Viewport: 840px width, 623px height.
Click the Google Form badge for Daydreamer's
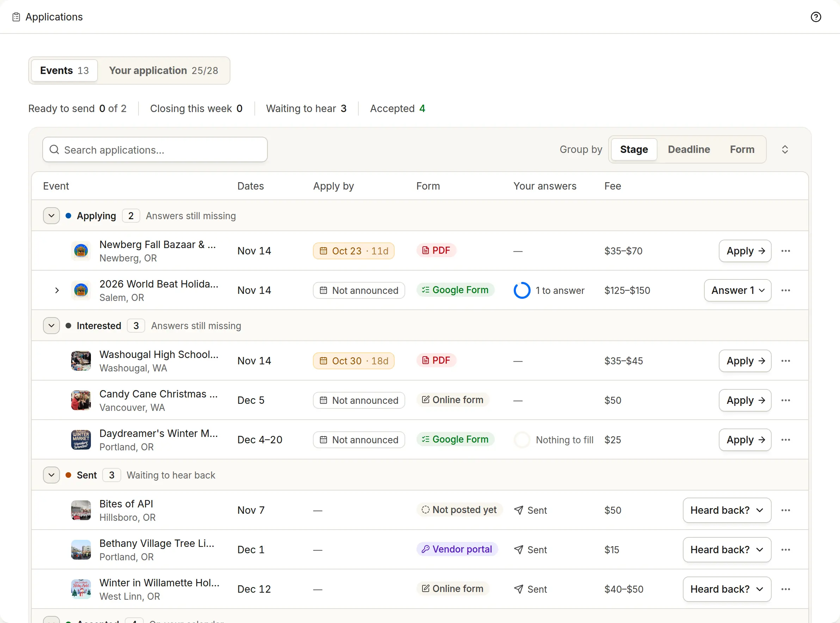point(455,439)
